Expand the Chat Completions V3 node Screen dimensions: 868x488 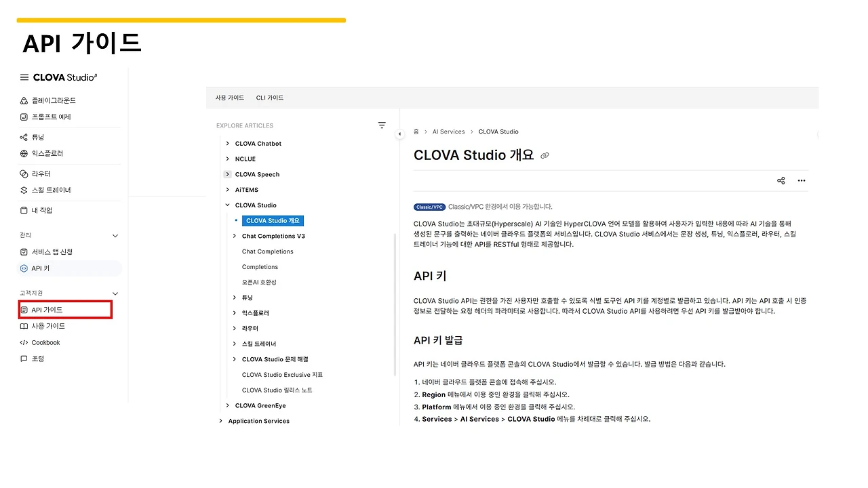click(235, 236)
